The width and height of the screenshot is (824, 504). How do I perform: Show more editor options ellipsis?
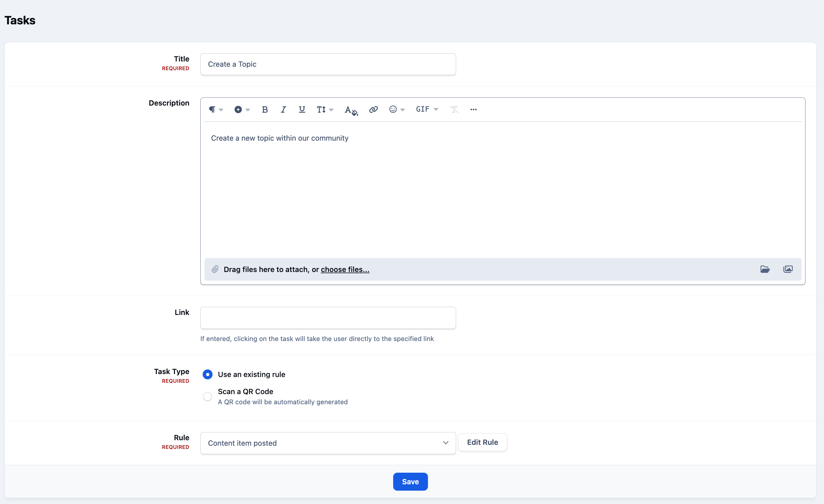tap(473, 109)
